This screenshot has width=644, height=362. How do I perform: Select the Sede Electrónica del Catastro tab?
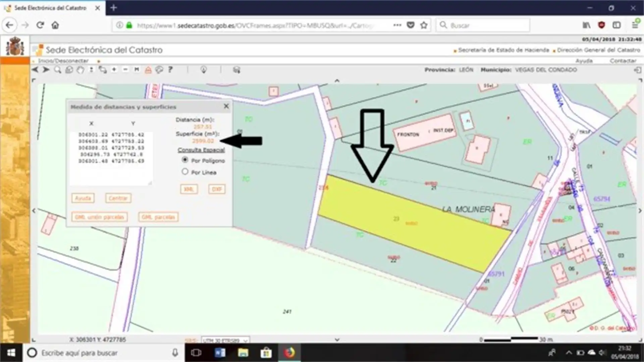pos(50,8)
